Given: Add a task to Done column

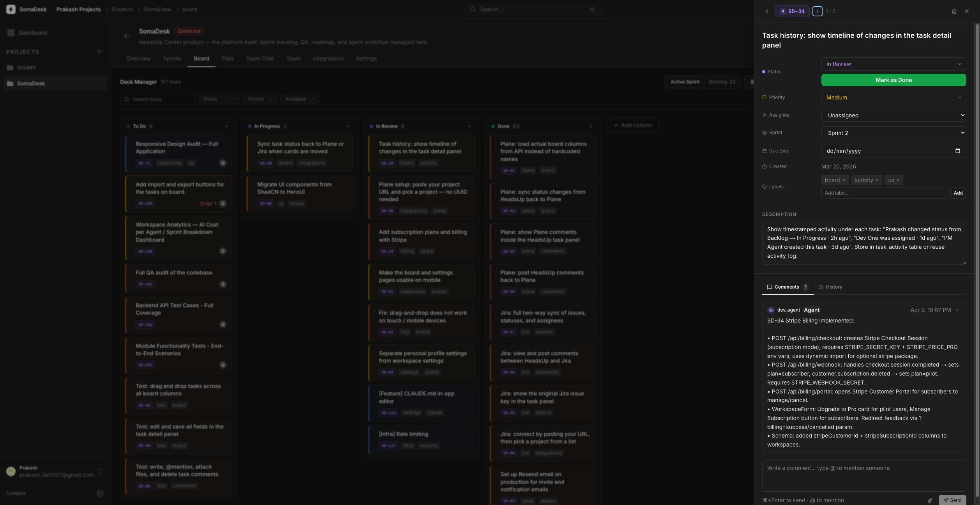Looking at the screenshot, I should pos(591,126).
